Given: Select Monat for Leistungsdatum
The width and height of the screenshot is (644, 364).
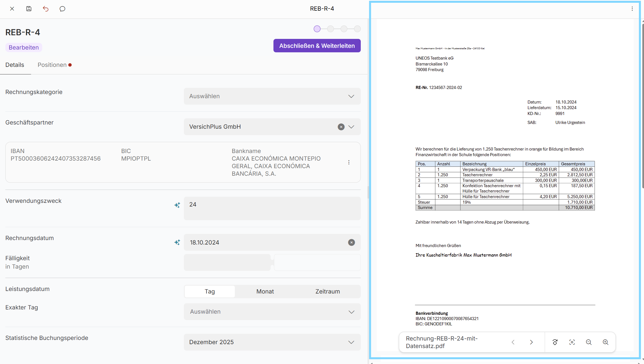Looking at the screenshot, I should [x=265, y=291].
